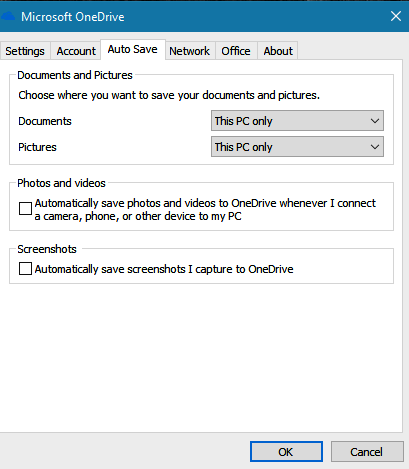409x469 pixels.
Task: Dismiss the dialog with Cancel button
Action: (x=367, y=452)
